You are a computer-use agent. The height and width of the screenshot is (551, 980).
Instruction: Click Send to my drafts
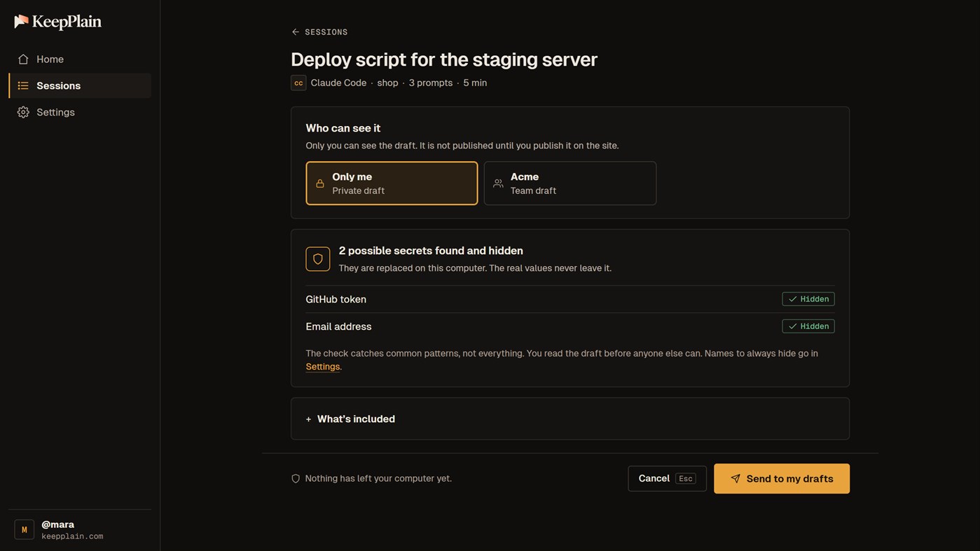click(782, 479)
